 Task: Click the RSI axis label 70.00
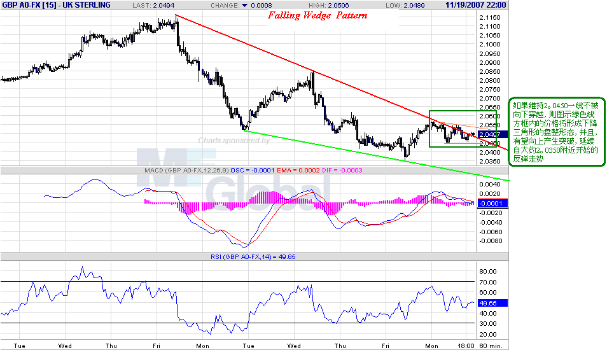[488, 283]
